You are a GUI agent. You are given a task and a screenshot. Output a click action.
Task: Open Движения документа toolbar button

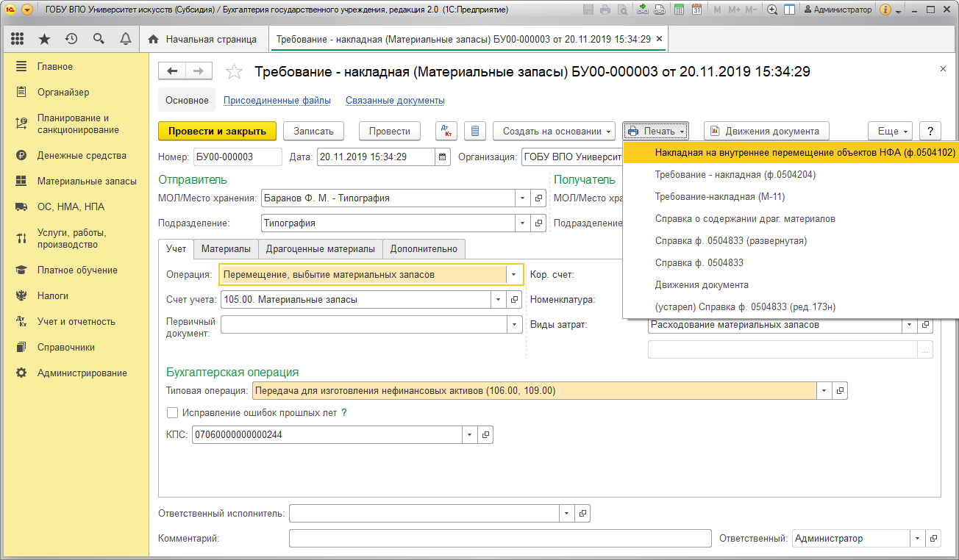[x=766, y=131]
